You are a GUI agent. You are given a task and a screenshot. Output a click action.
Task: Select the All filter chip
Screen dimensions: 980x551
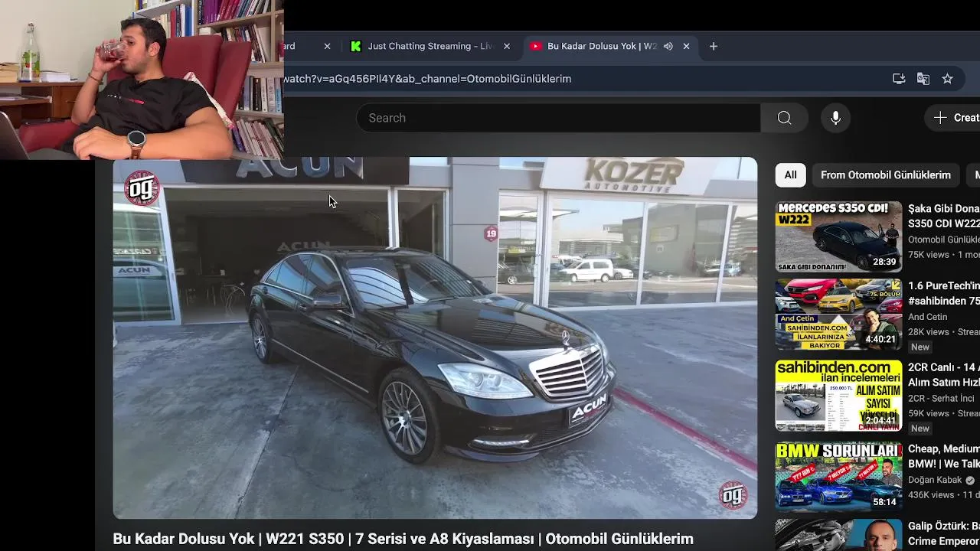790,175
